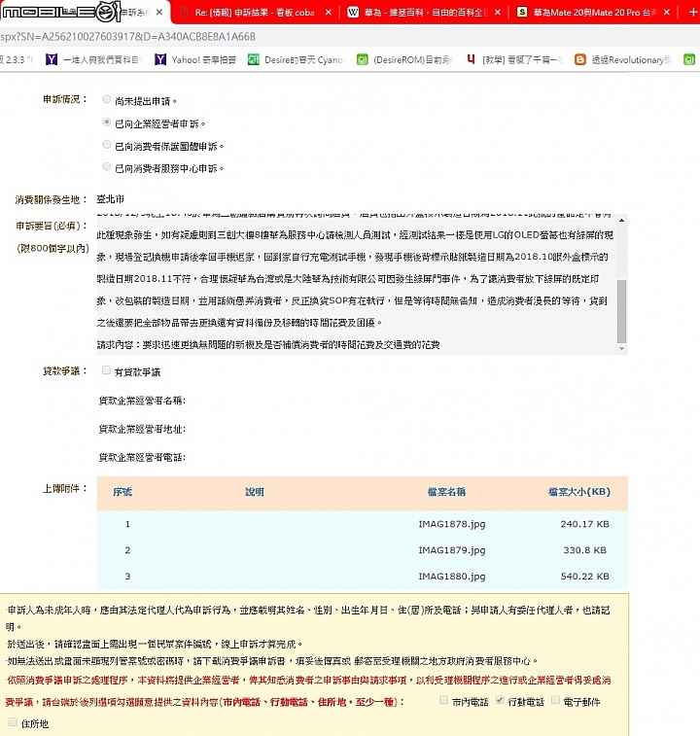Viewport: 700px width, 736px height.
Task: Click scroll-up arrow of complaint textarea
Action: click(x=621, y=220)
